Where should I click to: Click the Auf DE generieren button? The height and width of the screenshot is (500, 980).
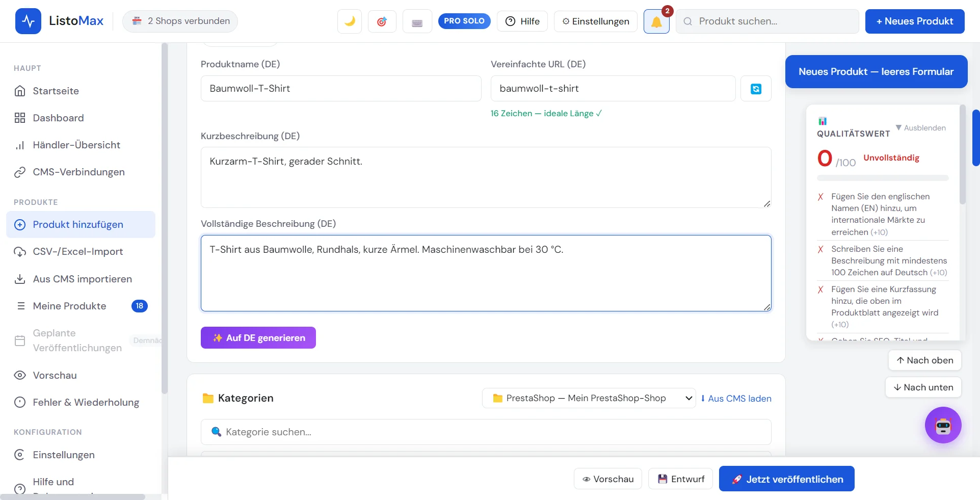coord(258,338)
